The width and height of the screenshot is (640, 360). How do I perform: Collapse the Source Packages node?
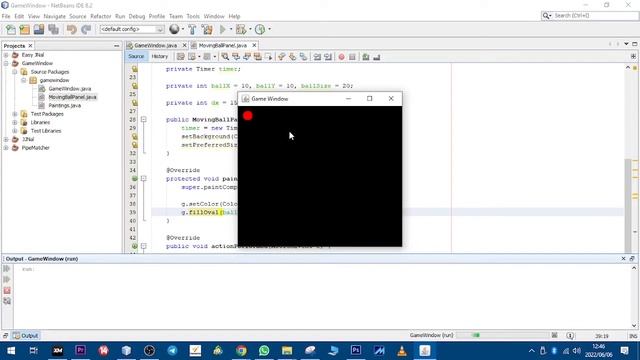click(x=15, y=72)
